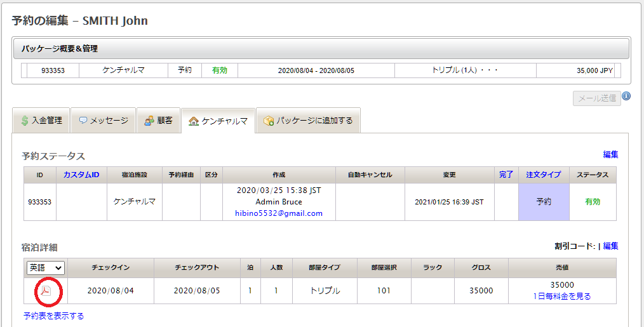Viewport: 644px width, 327px height.
Task: Open the パッケージに追加する tab
Action: 308,120
